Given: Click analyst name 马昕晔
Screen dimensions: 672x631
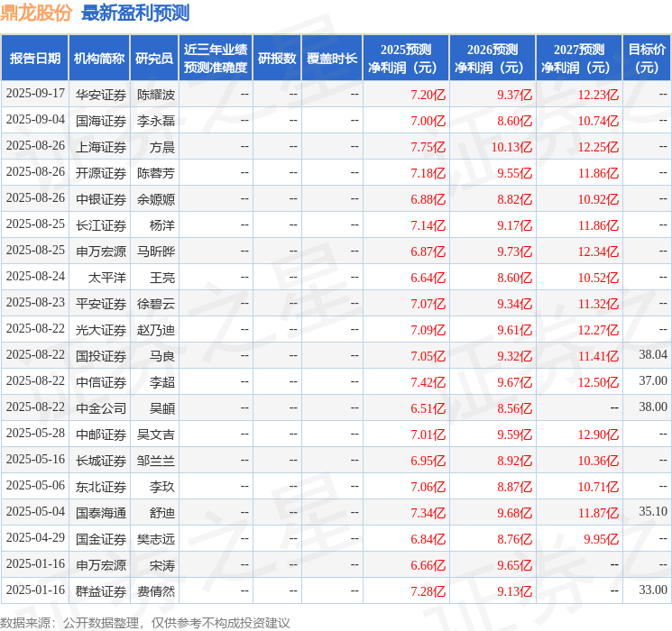Looking at the screenshot, I should coord(156,251).
